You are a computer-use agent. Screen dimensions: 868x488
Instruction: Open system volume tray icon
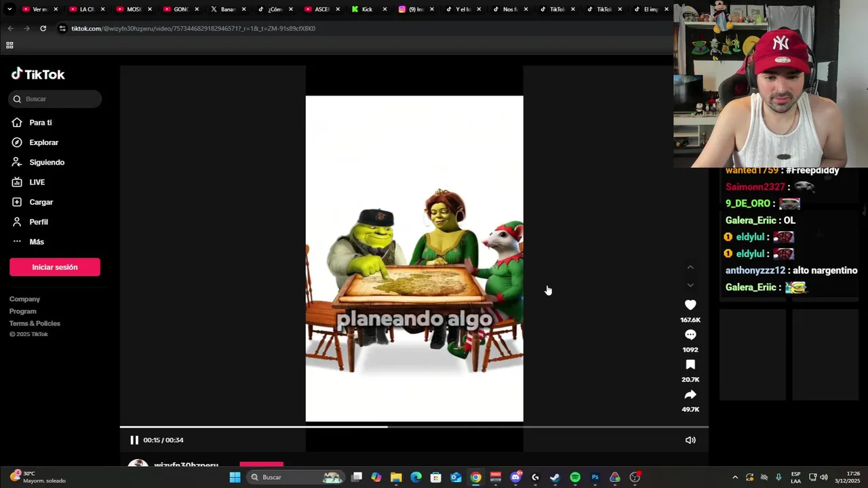(x=824, y=477)
